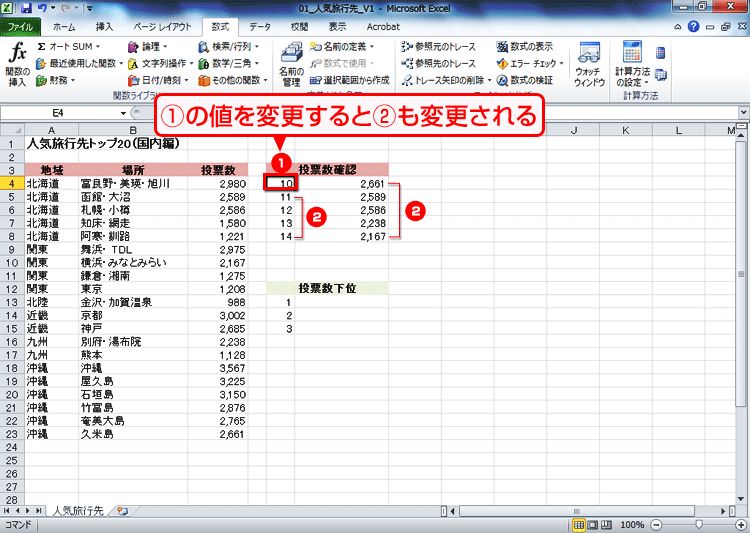The width and height of the screenshot is (750, 533).
Task: Open the Undo history dropdown arrow
Action: click(x=53, y=8)
